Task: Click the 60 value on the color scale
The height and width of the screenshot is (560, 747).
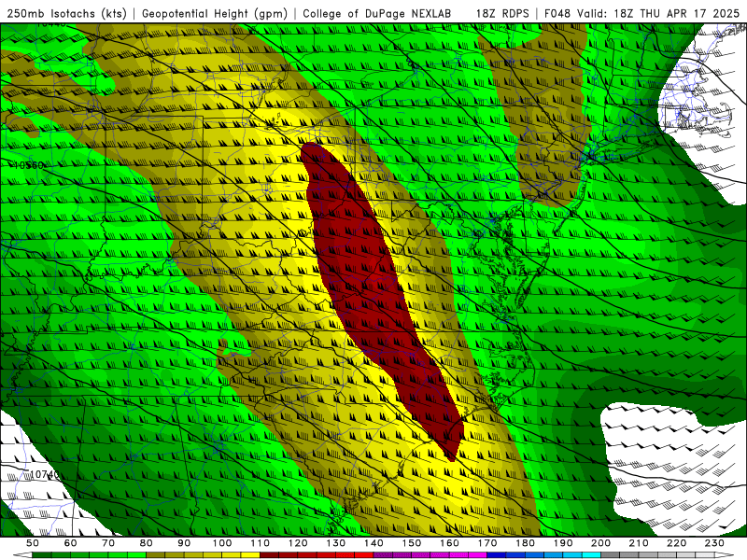Action: point(71,543)
